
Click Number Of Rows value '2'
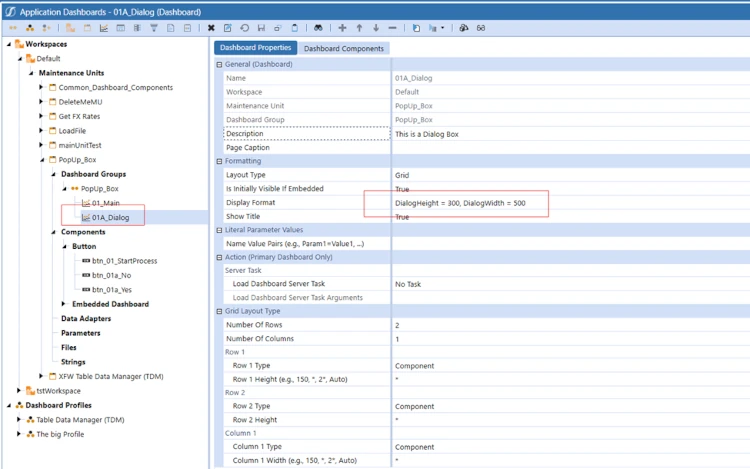(397, 326)
